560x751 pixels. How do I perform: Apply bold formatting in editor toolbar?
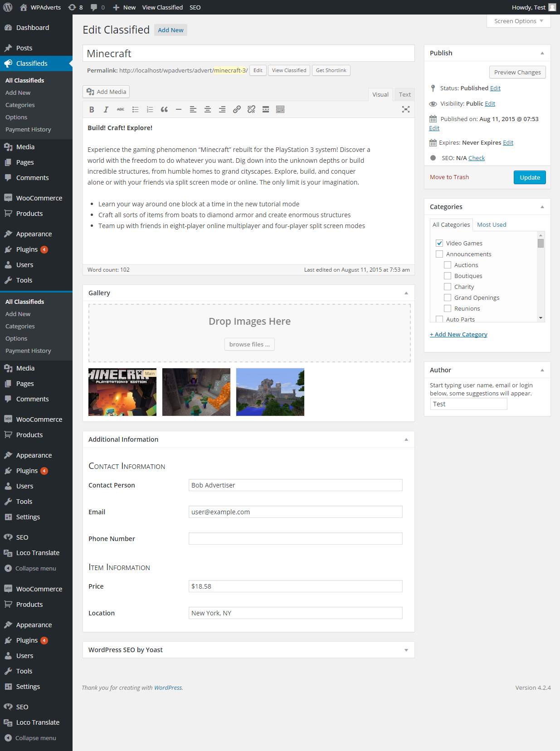[x=92, y=109]
